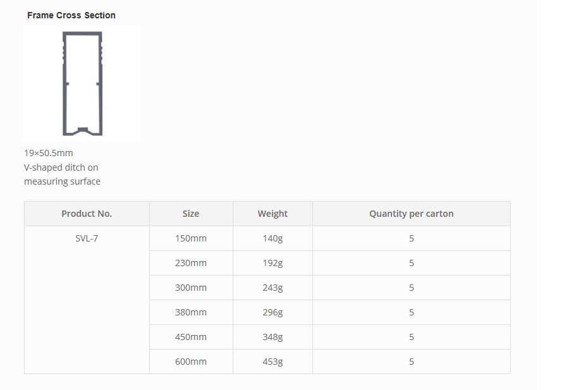Click the V-shaped ditch description text
This screenshot has height=390, width=588.
point(62,174)
